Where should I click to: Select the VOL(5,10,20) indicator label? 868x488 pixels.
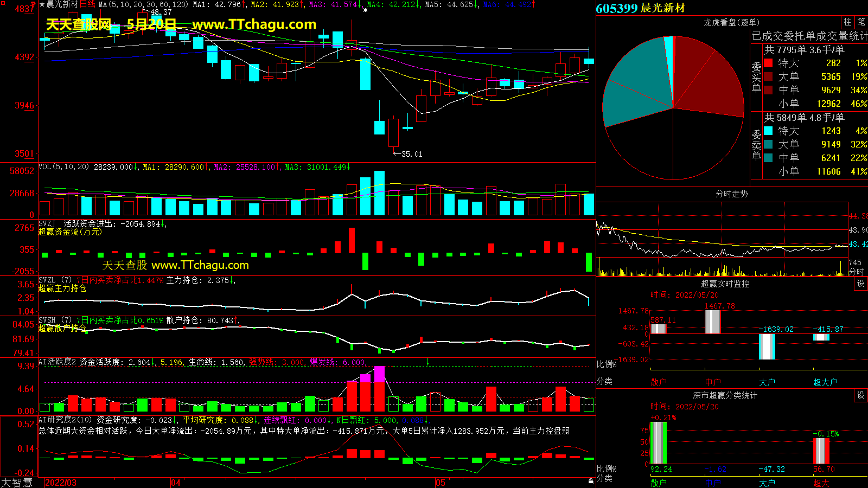63,167
